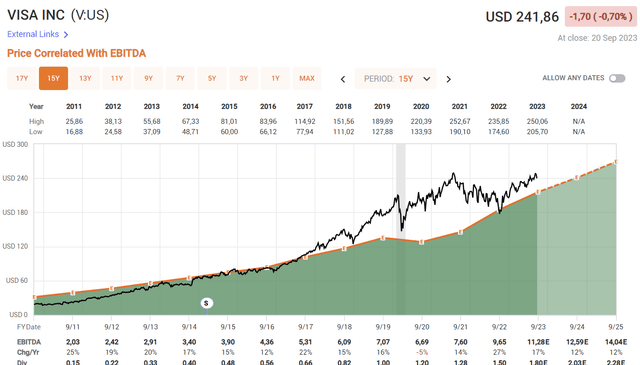Viewport: 640px width, 365px height.
Task: Click the EBITDA value 9,65 for 9/22
Action: 498,342
